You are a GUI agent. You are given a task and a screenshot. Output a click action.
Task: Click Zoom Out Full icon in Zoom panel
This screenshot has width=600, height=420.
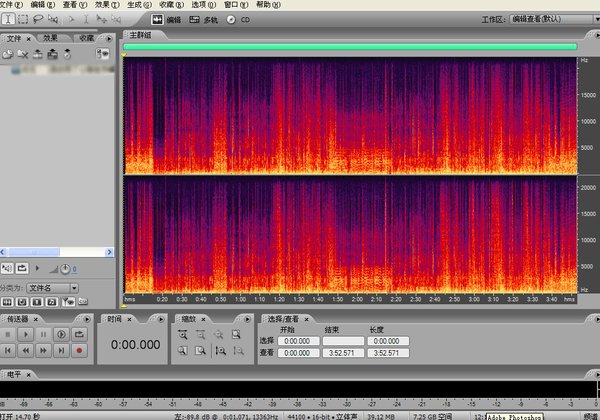click(218, 335)
